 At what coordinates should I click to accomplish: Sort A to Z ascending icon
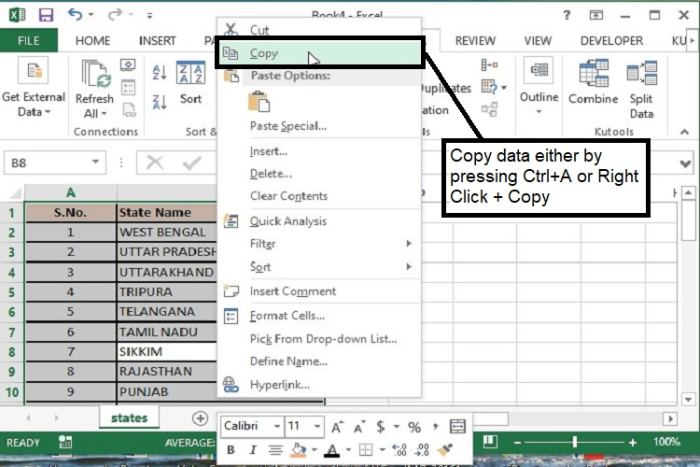[159, 72]
